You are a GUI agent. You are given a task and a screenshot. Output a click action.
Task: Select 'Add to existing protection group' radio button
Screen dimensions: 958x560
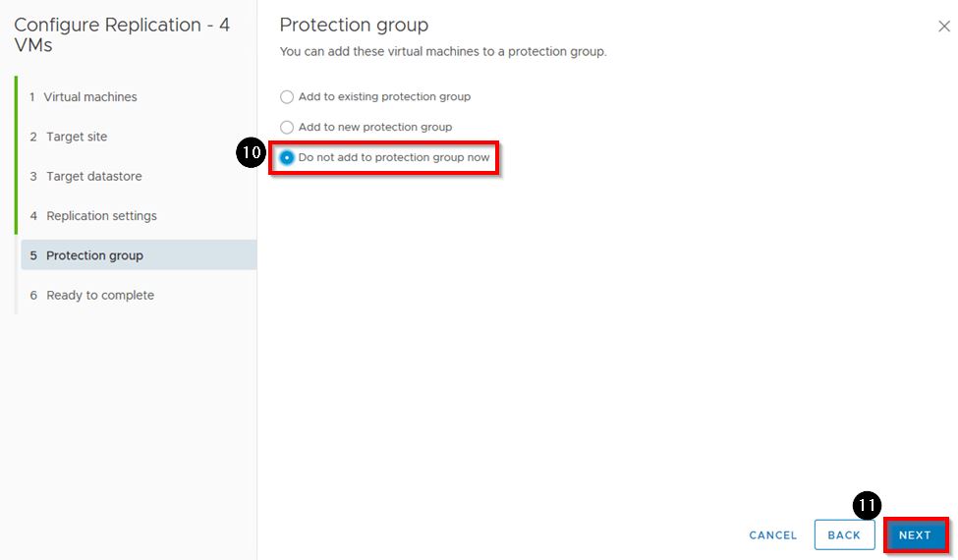click(x=287, y=97)
